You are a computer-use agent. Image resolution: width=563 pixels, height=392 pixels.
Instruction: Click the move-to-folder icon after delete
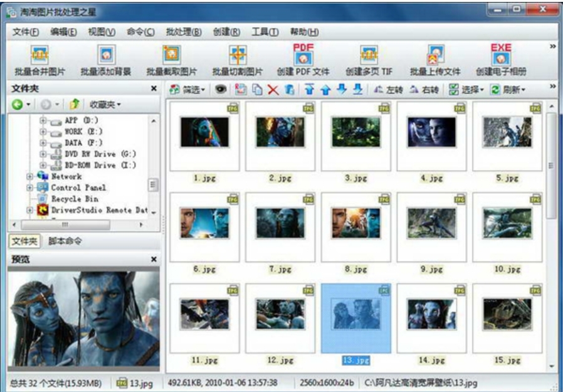(290, 90)
